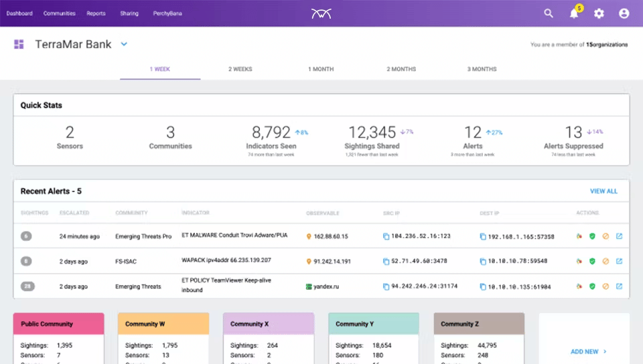Open external link icon in Conduit Trovi row
The width and height of the screenshot is (643, 364).
pos(619,236)
